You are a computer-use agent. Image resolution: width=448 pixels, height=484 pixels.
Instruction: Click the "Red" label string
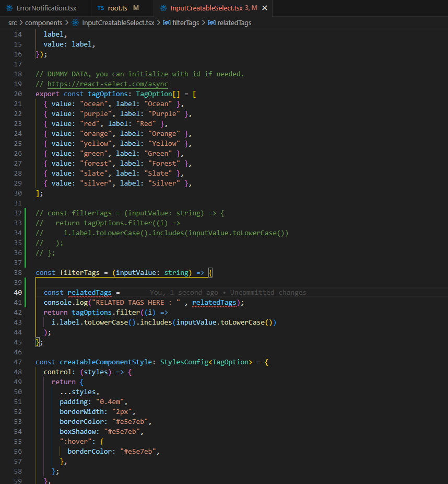click(x=146, y=124)
